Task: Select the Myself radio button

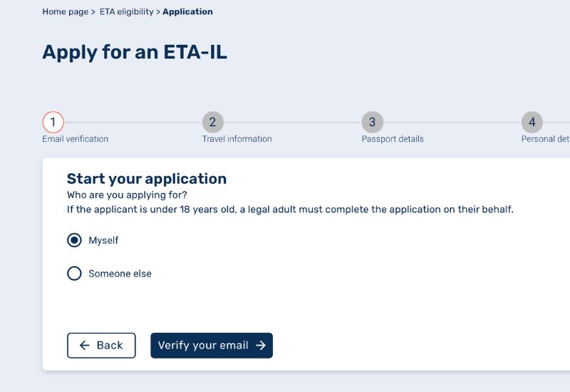Action: 74,240
